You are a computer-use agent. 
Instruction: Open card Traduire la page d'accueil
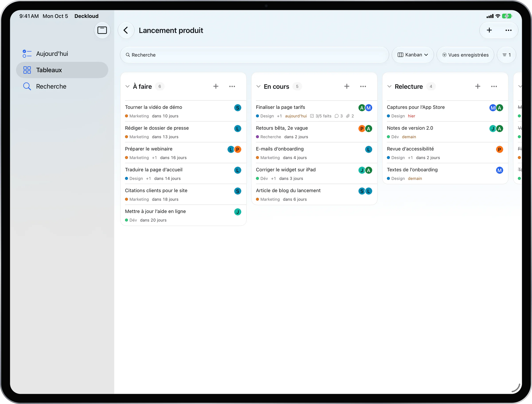(x=183, y=174)
